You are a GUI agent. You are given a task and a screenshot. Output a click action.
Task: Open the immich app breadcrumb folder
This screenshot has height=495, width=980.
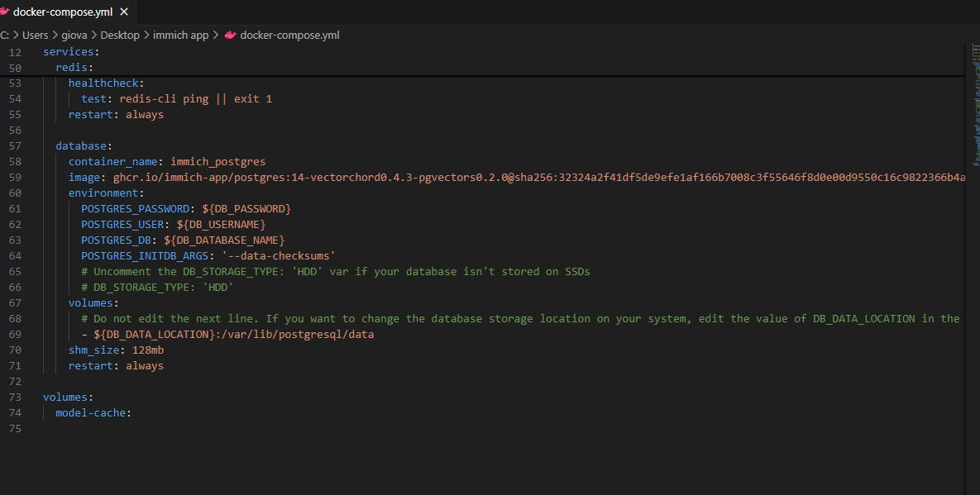click(x=180, y=35)
